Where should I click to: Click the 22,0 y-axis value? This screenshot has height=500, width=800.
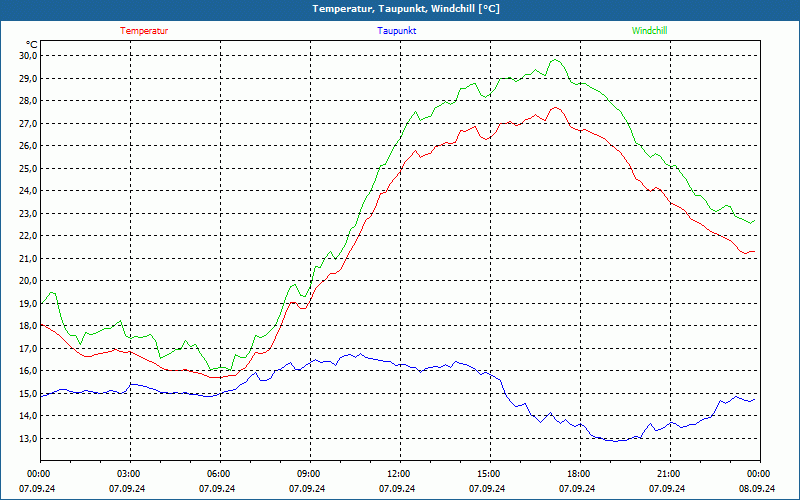(x=29, y=236)
